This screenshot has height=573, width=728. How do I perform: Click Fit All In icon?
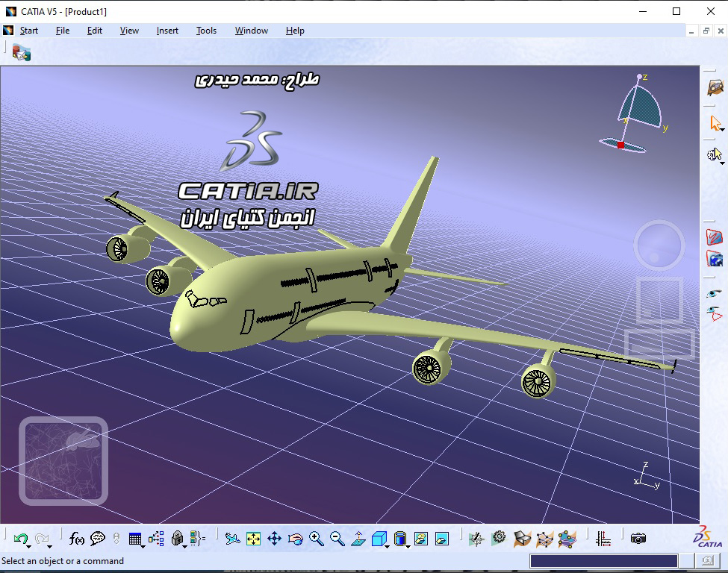point(254,539)
